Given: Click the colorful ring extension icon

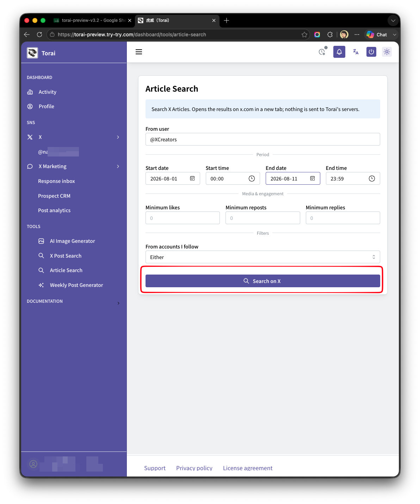Looking at the screenshot, I should (x=317, y=35).
